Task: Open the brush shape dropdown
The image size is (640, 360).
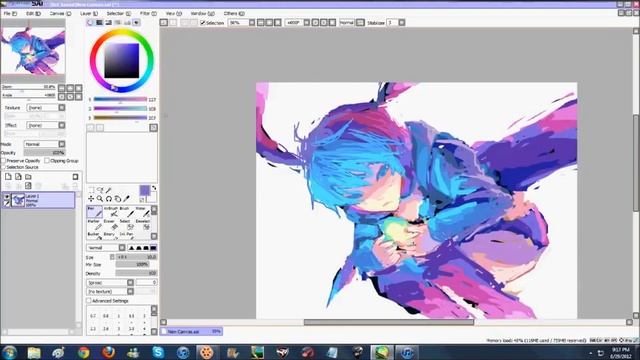Action: tap(110, 282)
